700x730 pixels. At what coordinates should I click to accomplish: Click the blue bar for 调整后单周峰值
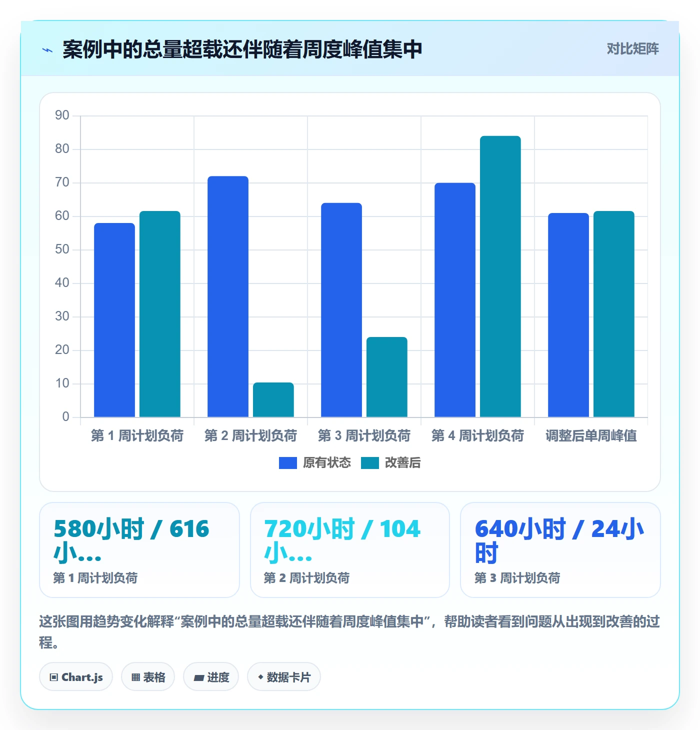point(568,315)
